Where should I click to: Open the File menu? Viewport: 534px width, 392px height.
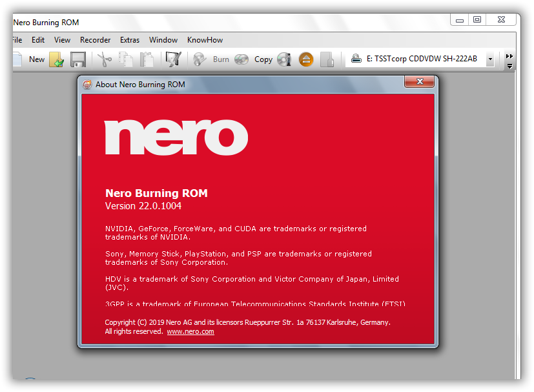click(x=17, y=40)
